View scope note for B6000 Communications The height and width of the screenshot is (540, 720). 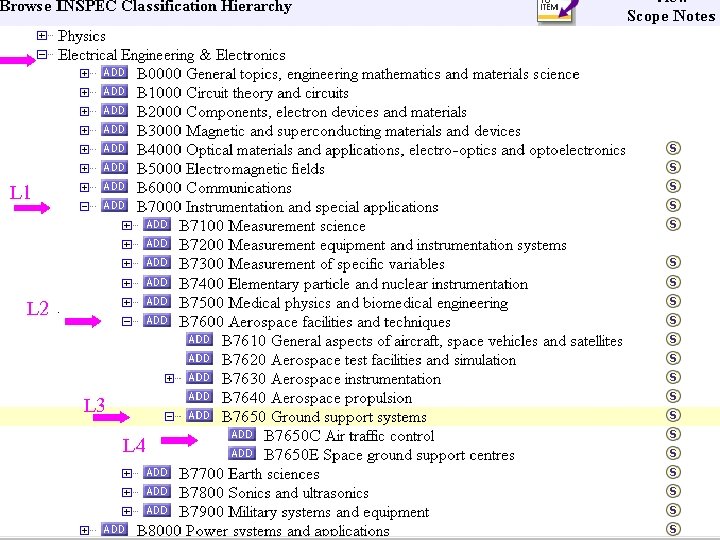[673, 186]
